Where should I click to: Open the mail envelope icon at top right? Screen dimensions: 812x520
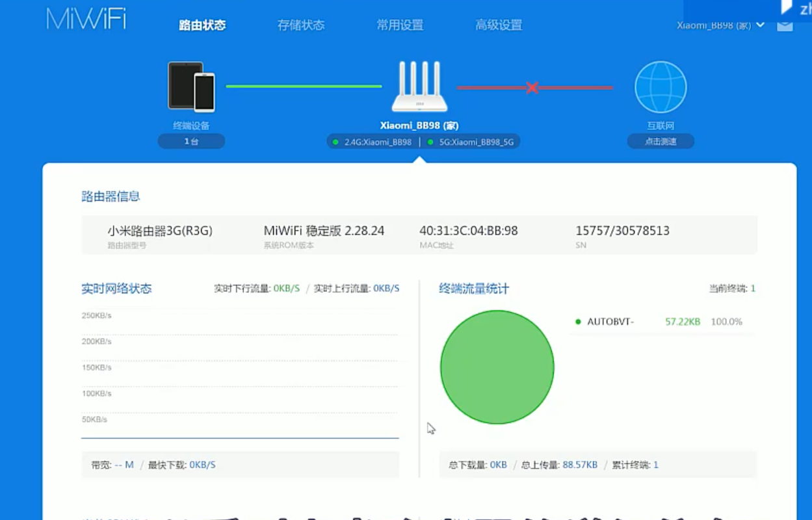point(785,25)
